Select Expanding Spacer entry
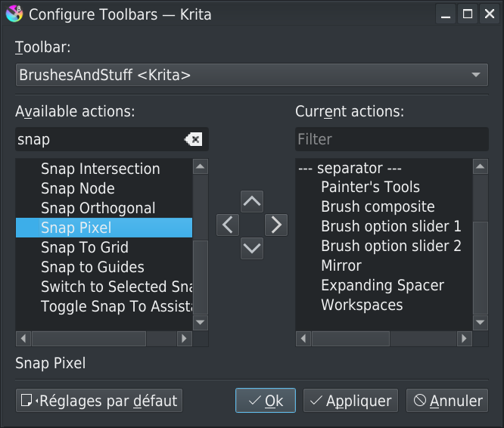This screenshot has width=504, height=428. [382, 285]
